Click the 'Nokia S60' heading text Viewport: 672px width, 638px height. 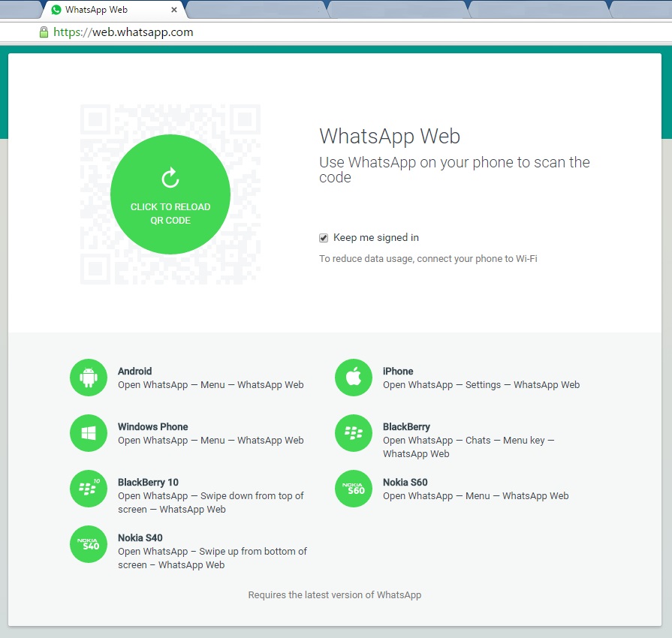405,483
